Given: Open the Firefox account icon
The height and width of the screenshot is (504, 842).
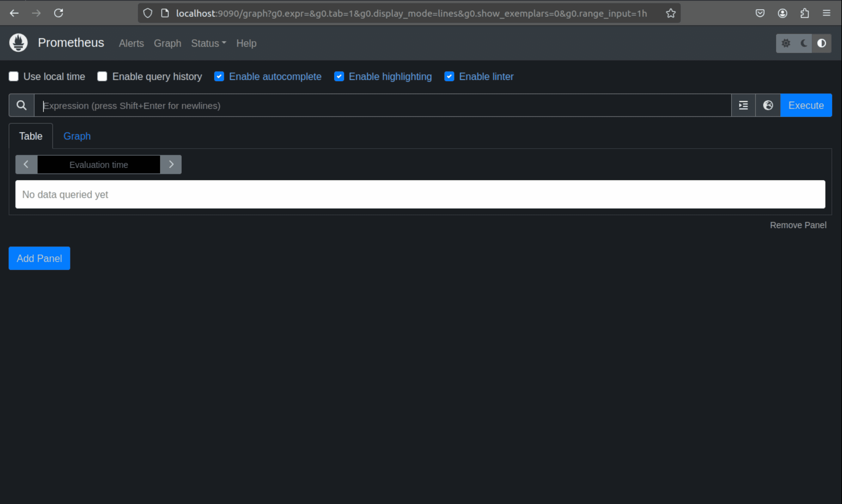Looking at the screenshot, I should 783,13.
